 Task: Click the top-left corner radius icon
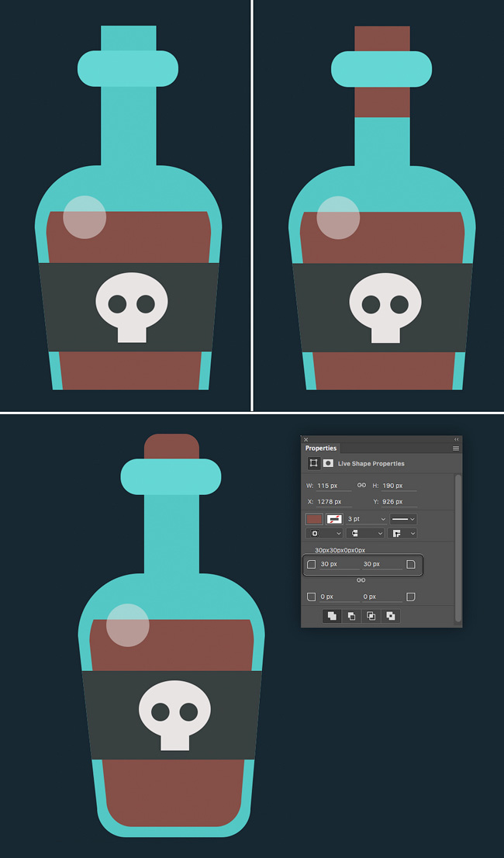click(x=311, y=564)
